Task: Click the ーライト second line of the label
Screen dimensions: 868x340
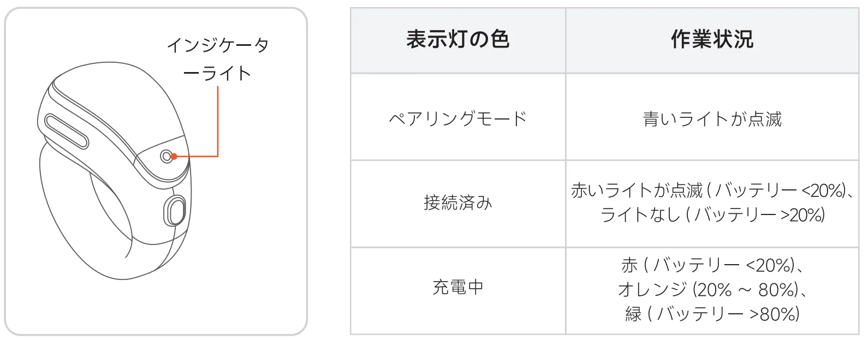Action: [218, 73]
